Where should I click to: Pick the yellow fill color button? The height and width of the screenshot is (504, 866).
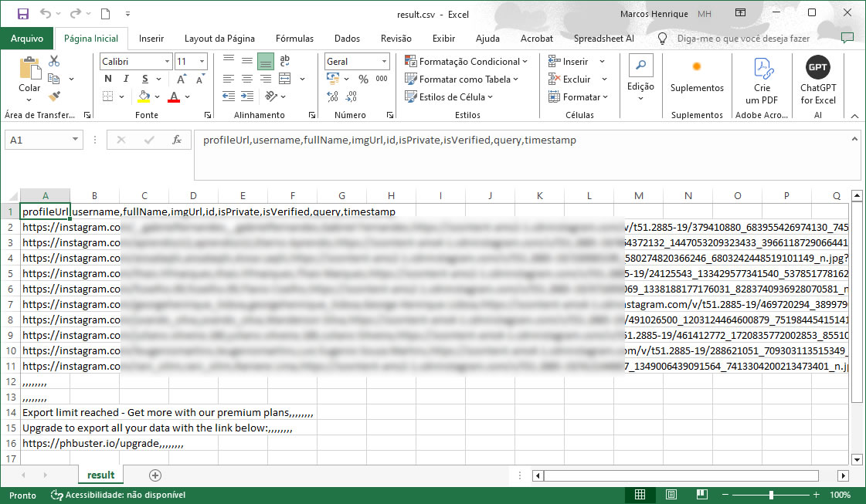[x=144, y=96]
